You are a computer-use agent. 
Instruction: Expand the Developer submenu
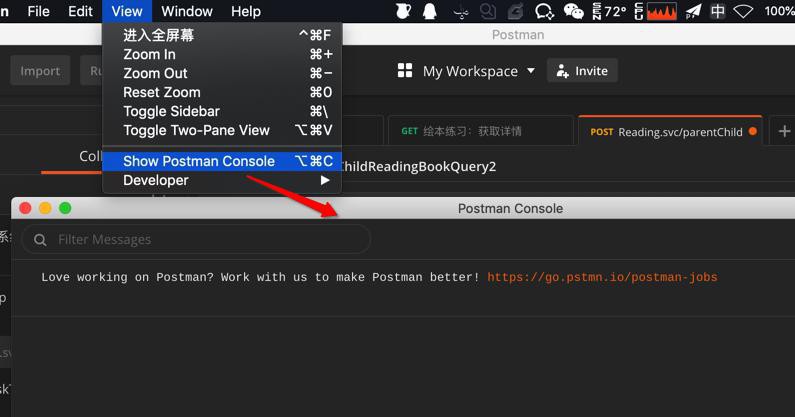click(222, 181)
